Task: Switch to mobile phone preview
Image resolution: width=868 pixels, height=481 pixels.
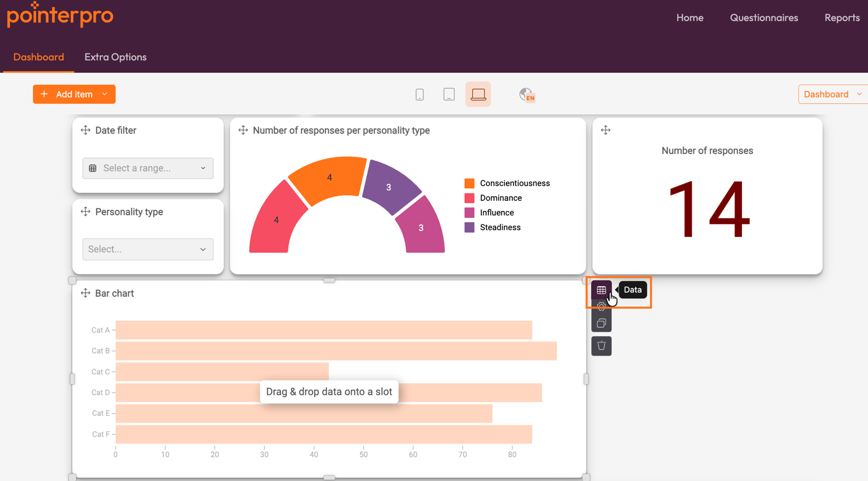Action: click(419, 95)
